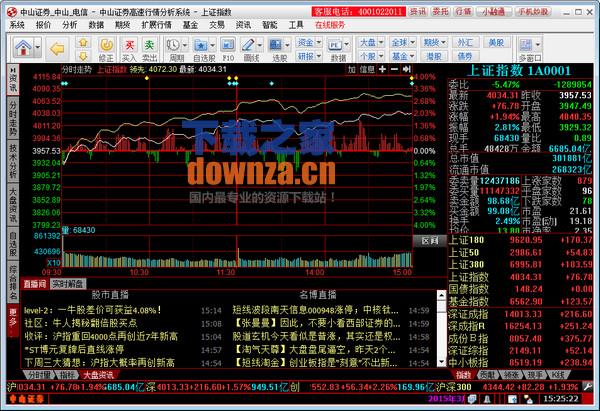Open the 工具 menu
600x411 pixels.
(296, 25)
